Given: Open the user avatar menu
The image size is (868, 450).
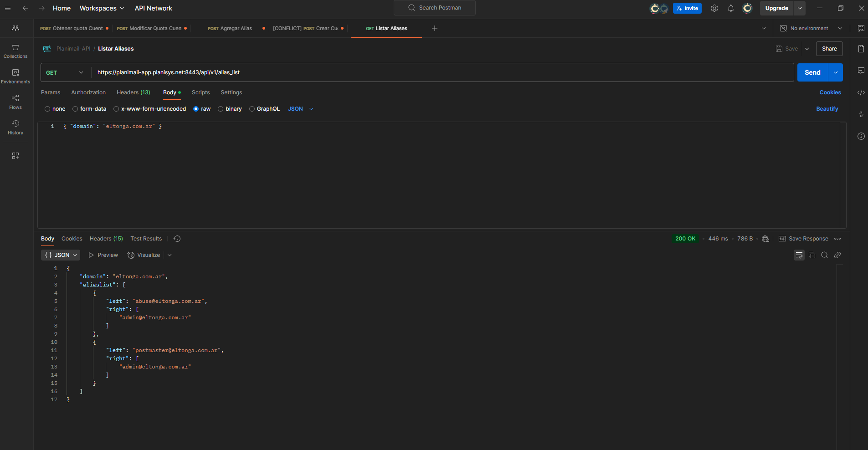Looking at the screenshot, I should 747,8.
